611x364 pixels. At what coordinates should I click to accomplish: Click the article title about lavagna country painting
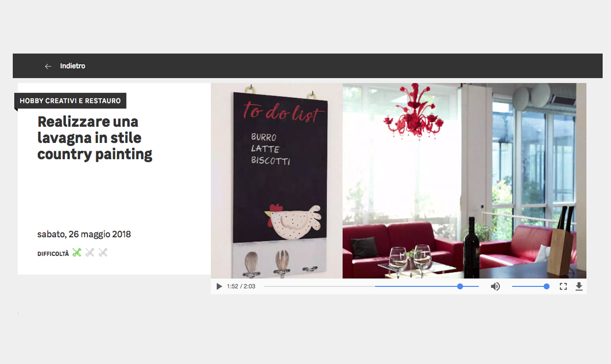pyautogui.click(x=95, y=138)
